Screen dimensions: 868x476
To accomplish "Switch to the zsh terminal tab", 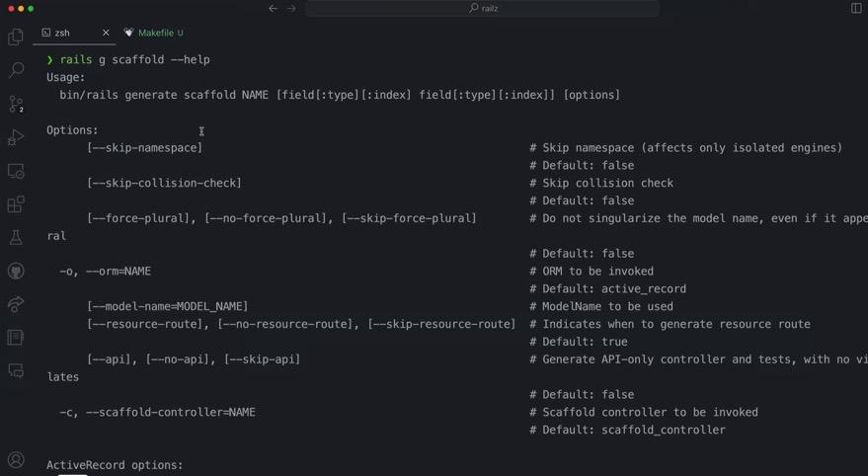I will pos(62,33).
